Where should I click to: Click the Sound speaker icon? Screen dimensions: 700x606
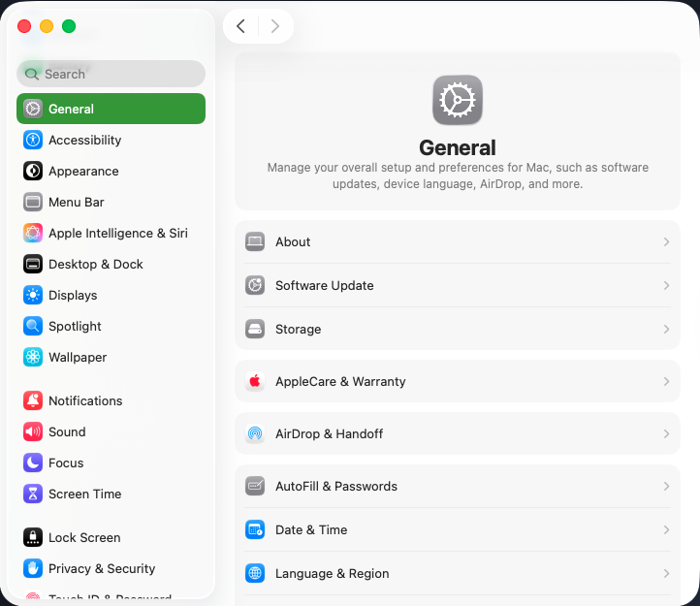click(x=33, y=431)
